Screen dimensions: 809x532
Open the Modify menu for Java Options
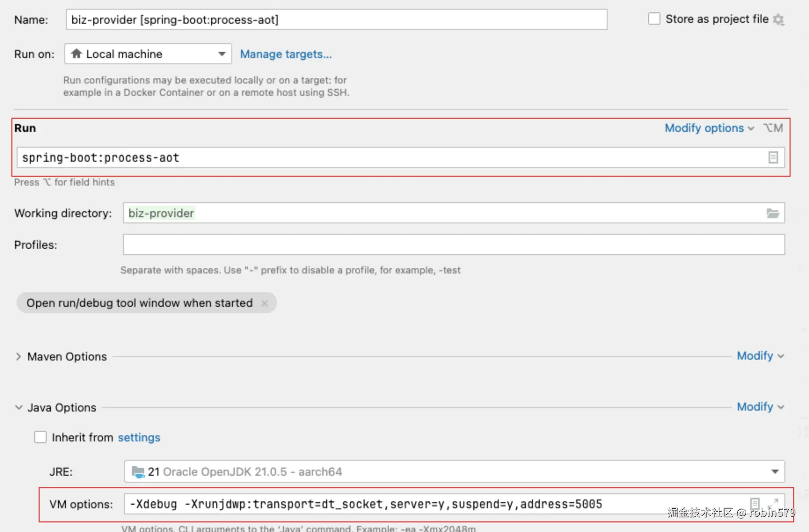click(760, 407)
